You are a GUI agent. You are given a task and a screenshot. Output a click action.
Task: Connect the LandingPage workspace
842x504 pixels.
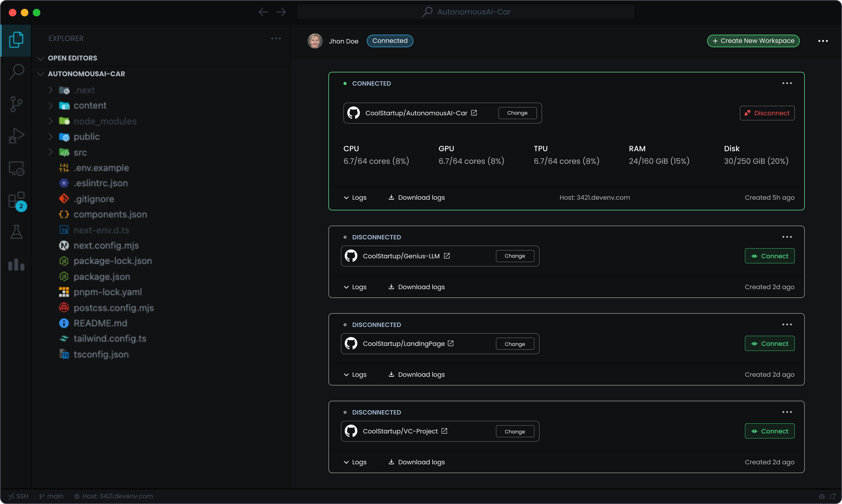(x=769, y=344)
